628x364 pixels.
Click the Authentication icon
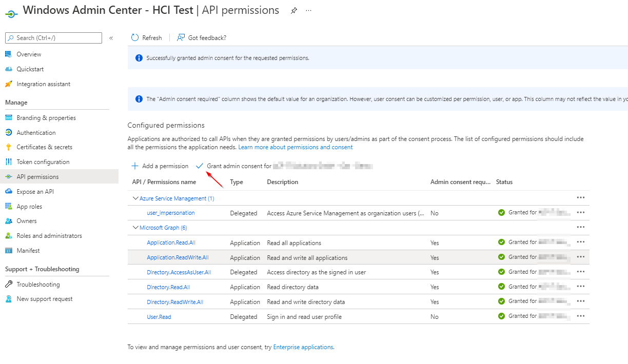point(9,133)
